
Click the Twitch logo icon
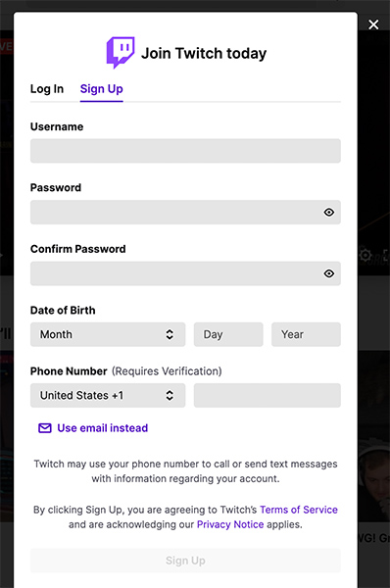click(x=121, y=53)
